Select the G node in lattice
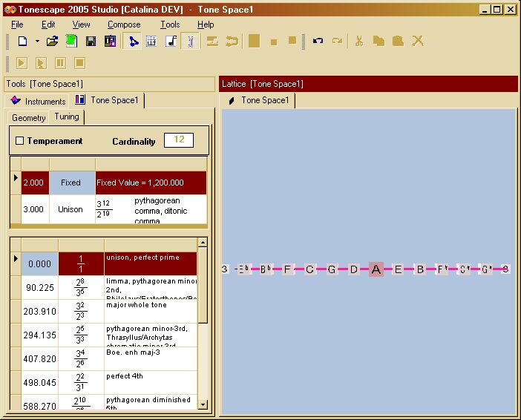Screen dimensions: 521x420 tap(331, 269)
